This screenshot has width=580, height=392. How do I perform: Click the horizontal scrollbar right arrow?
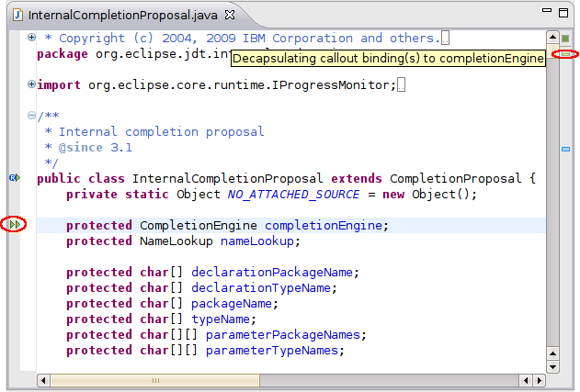pyautogui.click(x=540, y=380)
